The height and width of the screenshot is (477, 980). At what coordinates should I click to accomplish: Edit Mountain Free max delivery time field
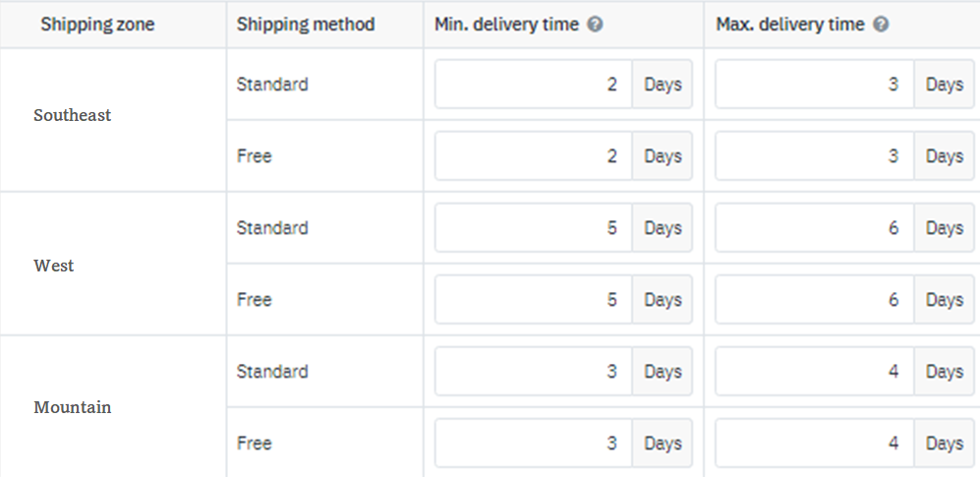click(x=815, y=444)
